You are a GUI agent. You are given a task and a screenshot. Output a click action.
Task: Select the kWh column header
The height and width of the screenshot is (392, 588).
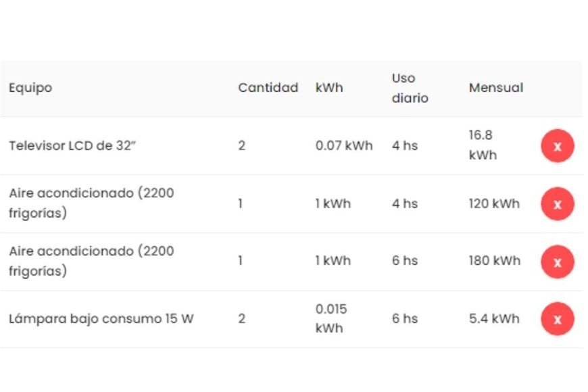click(329, 88)
